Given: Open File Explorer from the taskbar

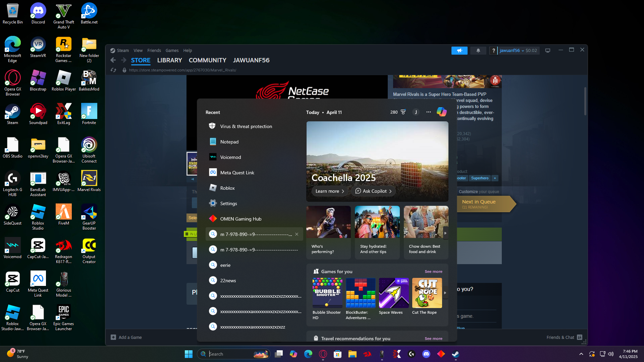Looking at the screenshot, I should tap(353, 354).
